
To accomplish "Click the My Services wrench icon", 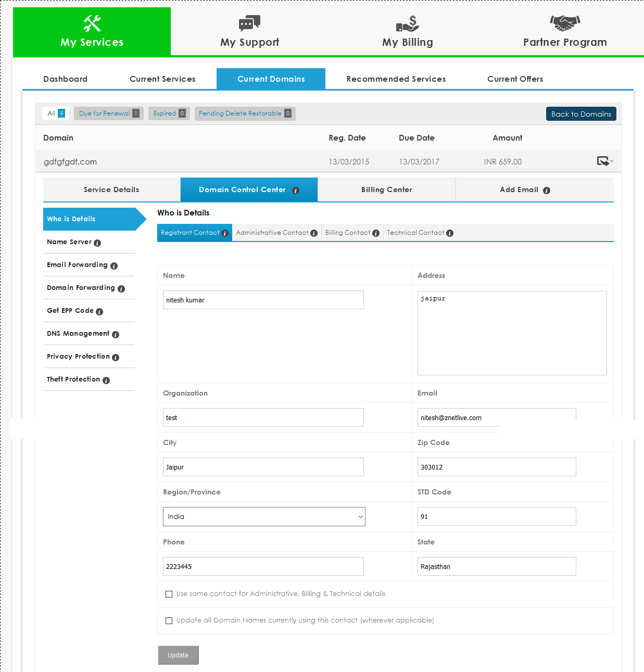I will pyautogui.click(x=92, y=23).
